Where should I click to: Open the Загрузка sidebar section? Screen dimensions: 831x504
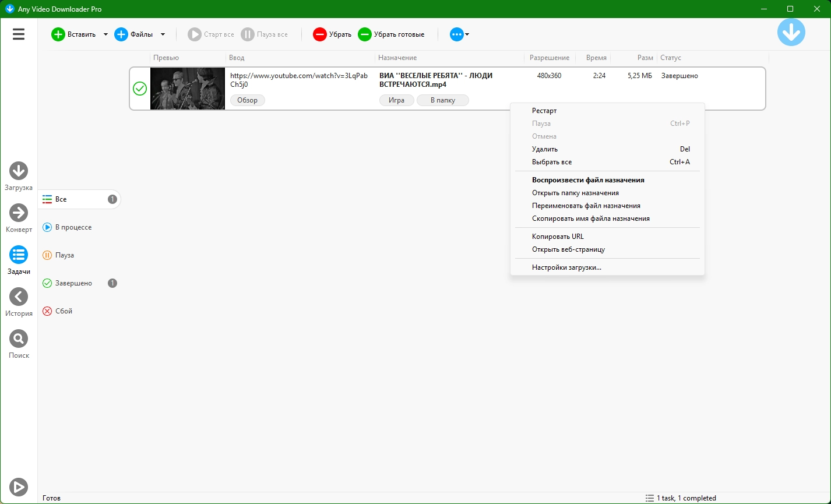tap(19, 177)
